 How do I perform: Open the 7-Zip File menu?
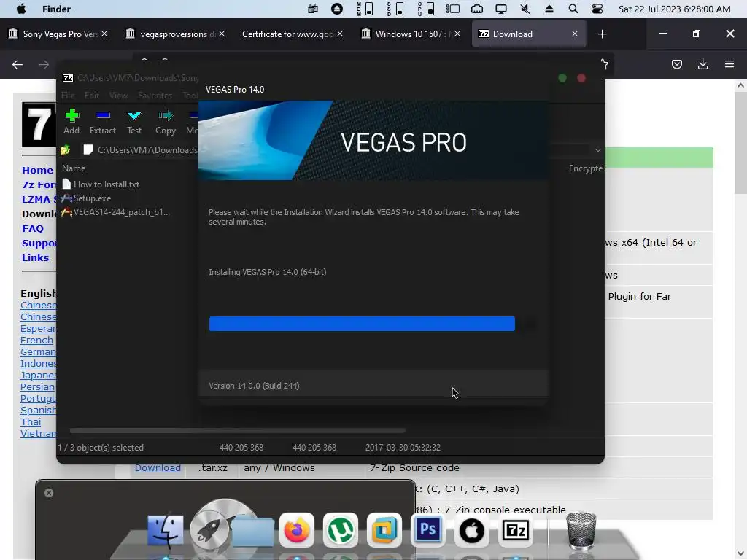[x=68, y=96]
